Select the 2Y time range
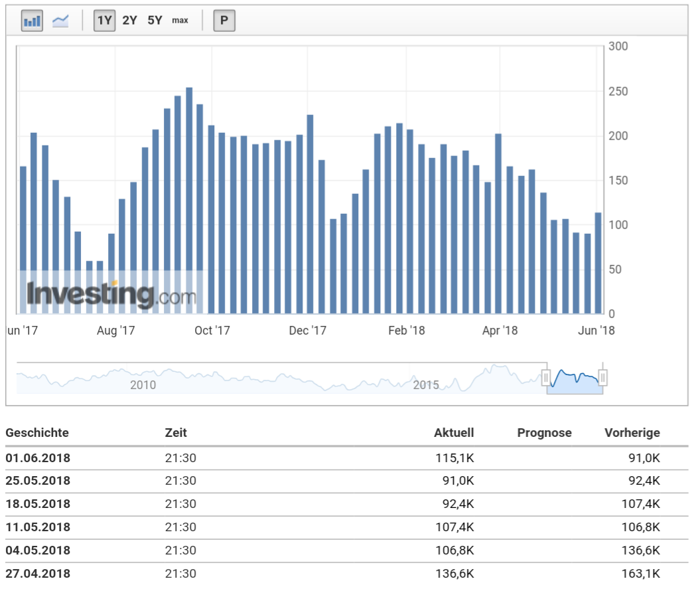 coord(129,21)
